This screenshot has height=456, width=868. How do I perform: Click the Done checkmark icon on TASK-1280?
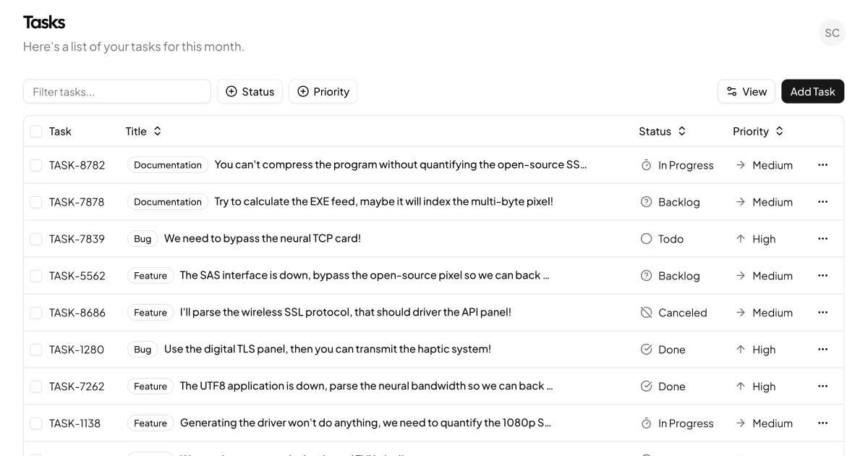[647, 349]
